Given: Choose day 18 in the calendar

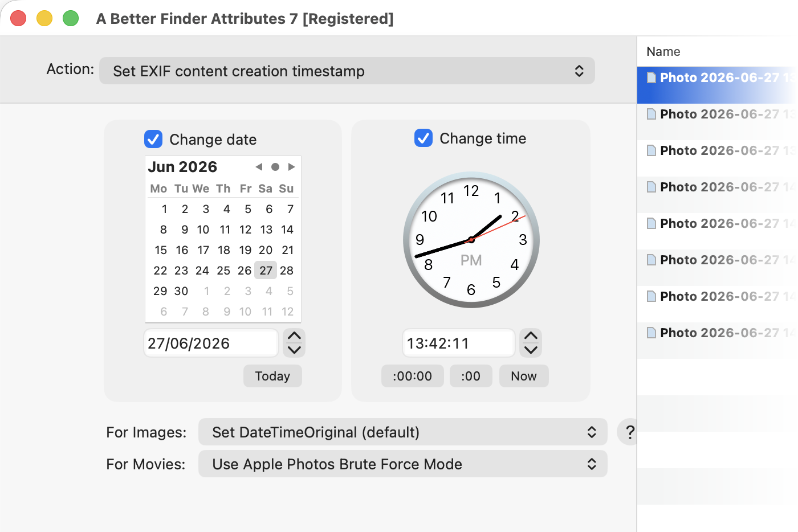Looking at the screenshot, I should [x=224, y=250].
